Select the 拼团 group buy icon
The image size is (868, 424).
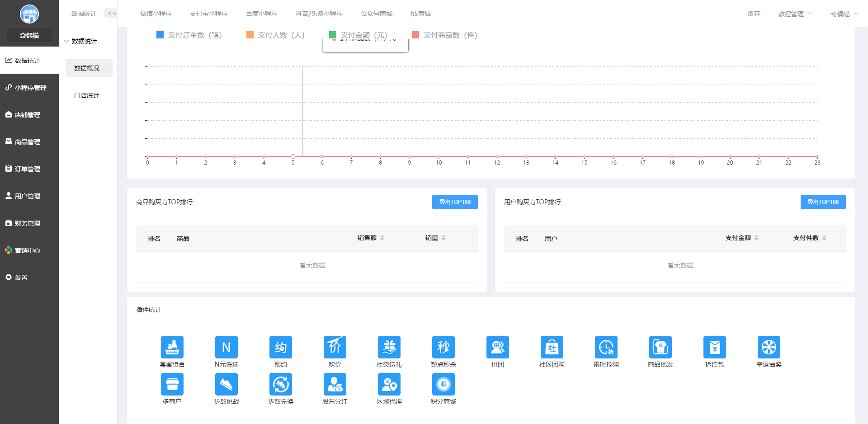point(497,347)
